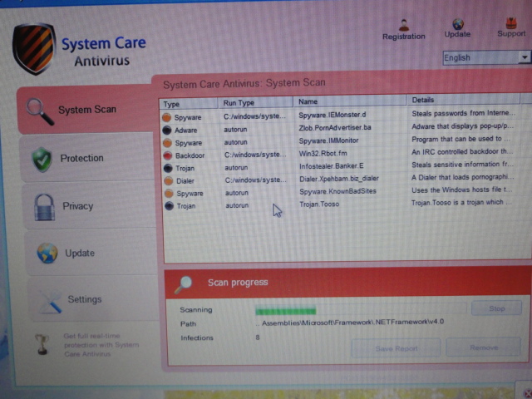
Task: Click the Registration link at top
Action: pyautogui.click(x=404, y=37)
